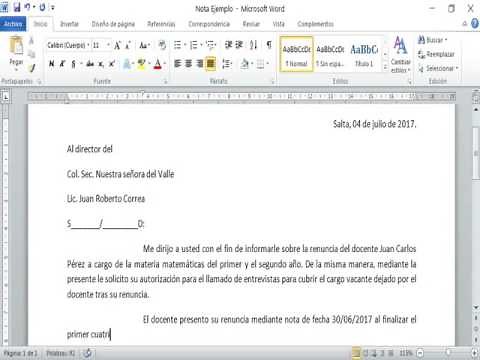The image size is (480, 360).
Task: Switch to the Referencias tab
Action: 161,24
